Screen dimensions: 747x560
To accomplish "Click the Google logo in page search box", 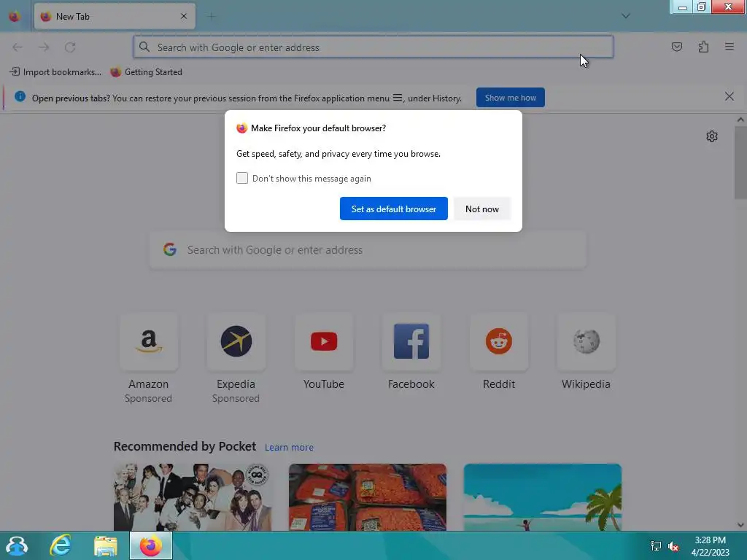I will coord(170,249).
